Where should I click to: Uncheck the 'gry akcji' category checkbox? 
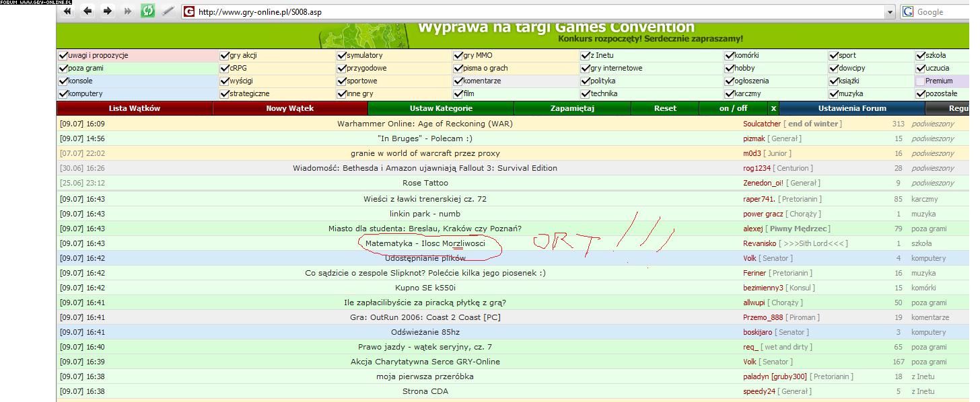click(x=225, y=55)
